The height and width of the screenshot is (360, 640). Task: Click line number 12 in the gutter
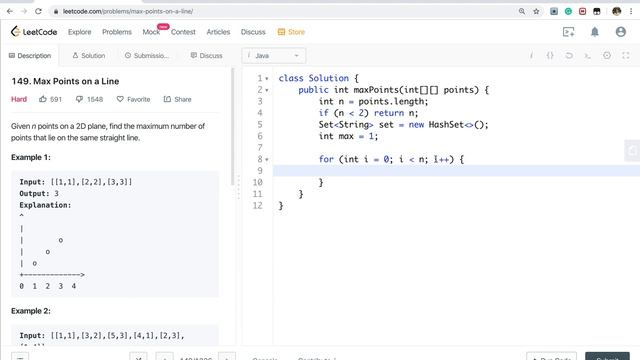(x=257, y=205)
